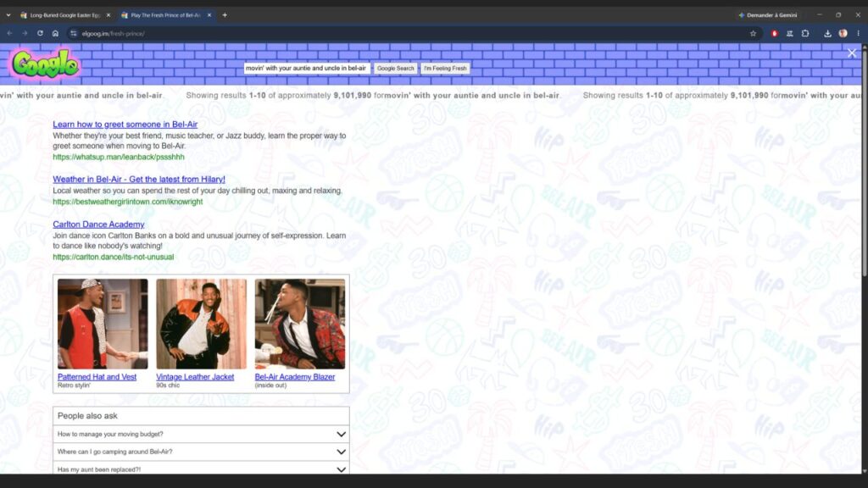Open the Vintage Leather Jacket photo
The width and height of the screenshot is (868, 488).
[201, 324]
